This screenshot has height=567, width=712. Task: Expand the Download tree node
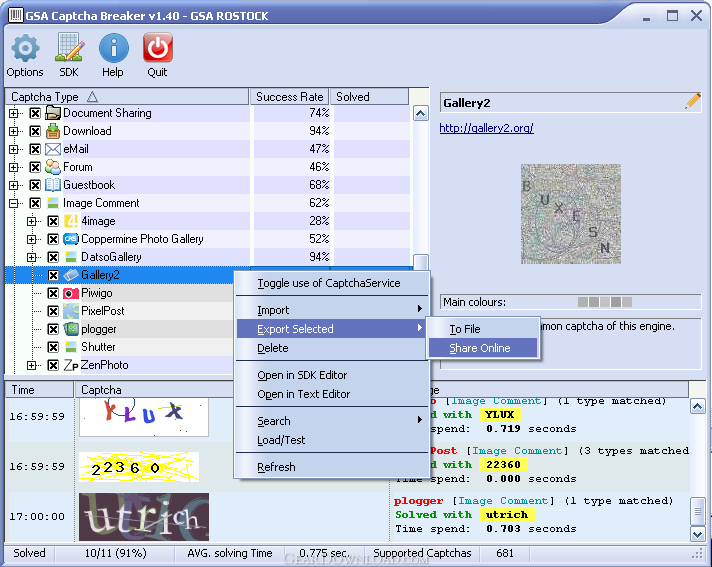point(14,131)
